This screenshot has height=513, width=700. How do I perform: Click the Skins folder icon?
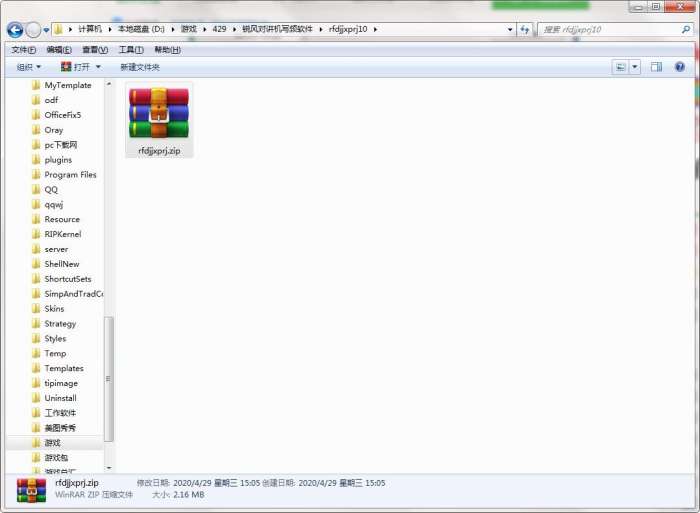coord(37,309)
